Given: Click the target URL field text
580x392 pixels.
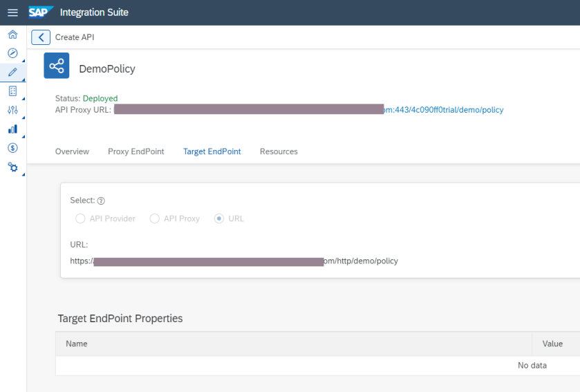Looking at the screenshot, I should pyautogui.click(x=234, y=261).
